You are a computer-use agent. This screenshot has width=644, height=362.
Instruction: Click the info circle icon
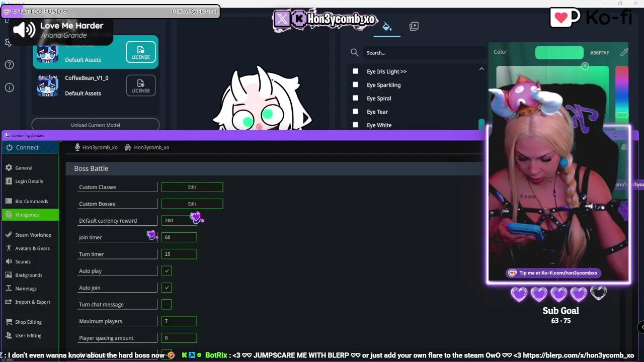coord(9,87)
